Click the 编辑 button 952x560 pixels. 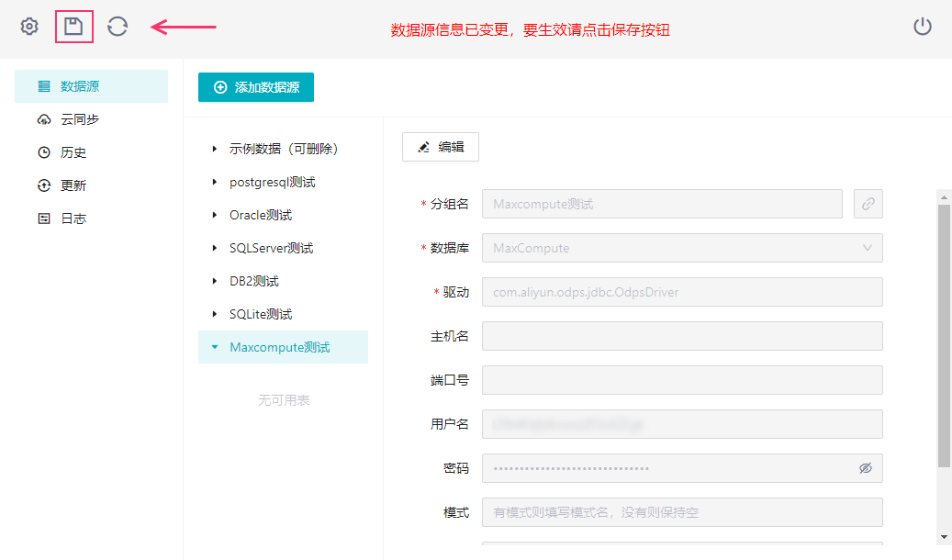coord(441,147)
